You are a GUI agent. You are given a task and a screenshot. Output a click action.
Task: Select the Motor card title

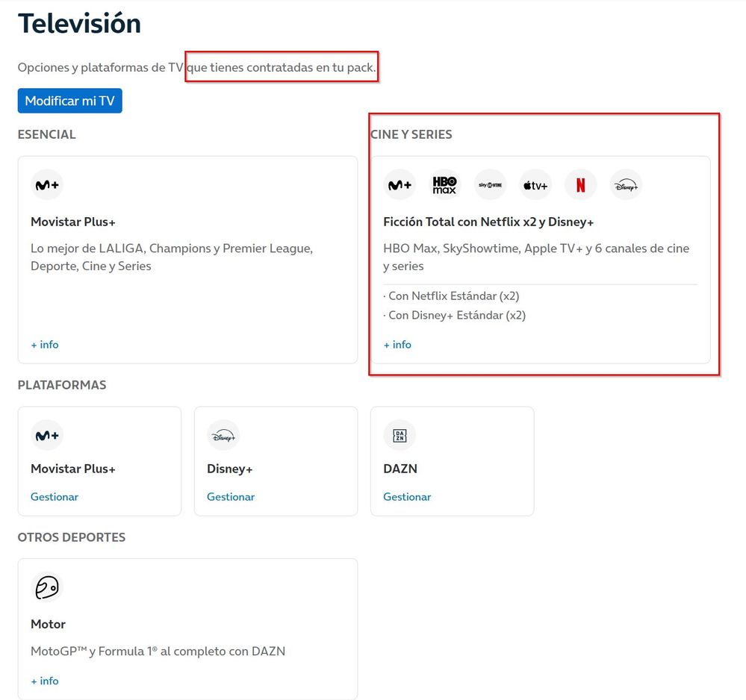pyautogui.click(x=49, y=624)
